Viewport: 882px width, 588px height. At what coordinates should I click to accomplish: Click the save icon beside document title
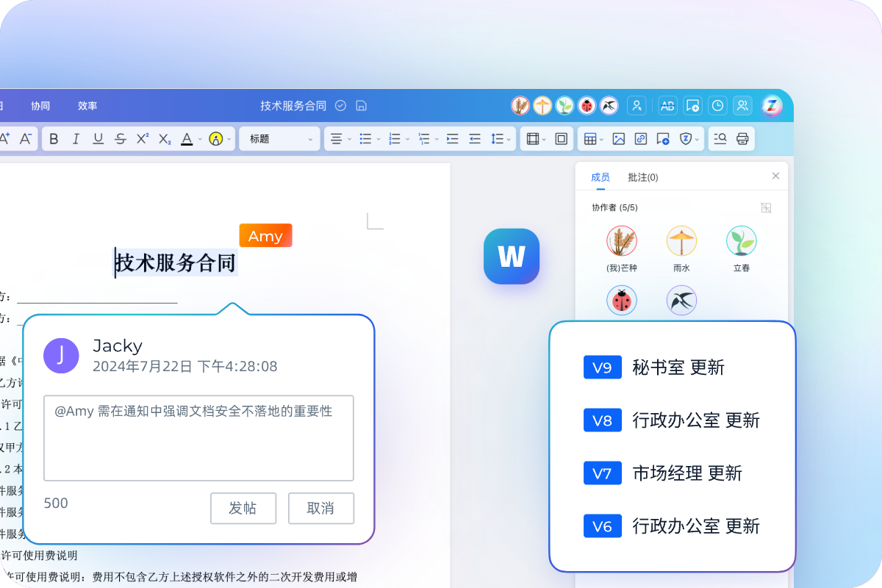[361, 106]
